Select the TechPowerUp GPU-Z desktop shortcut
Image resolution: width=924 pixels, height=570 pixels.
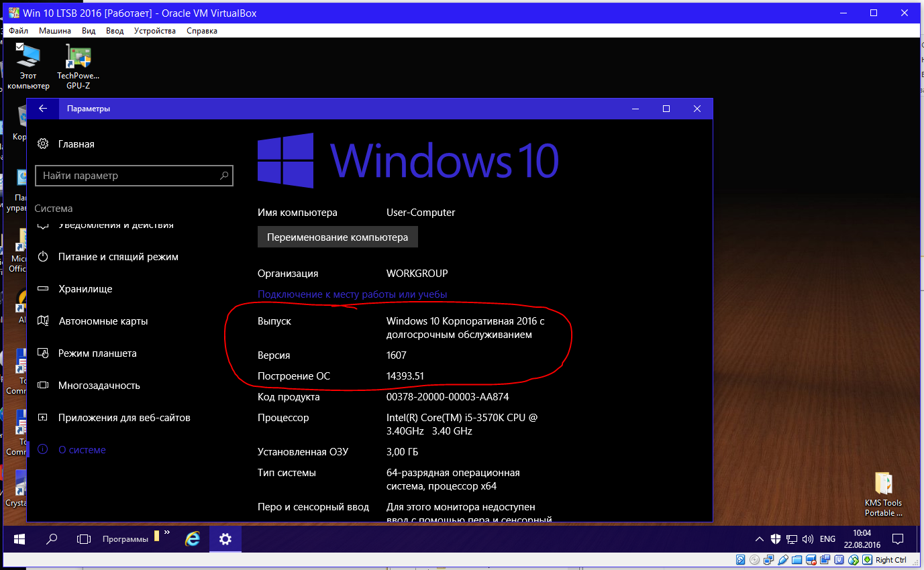[x=78, y=66]
